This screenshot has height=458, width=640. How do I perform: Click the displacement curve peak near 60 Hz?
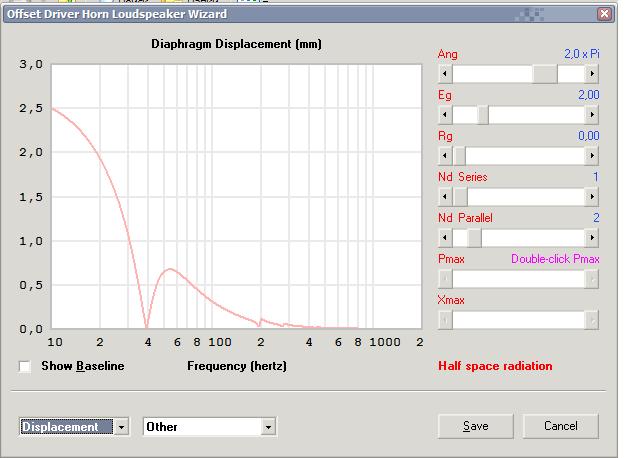point(170,269)
